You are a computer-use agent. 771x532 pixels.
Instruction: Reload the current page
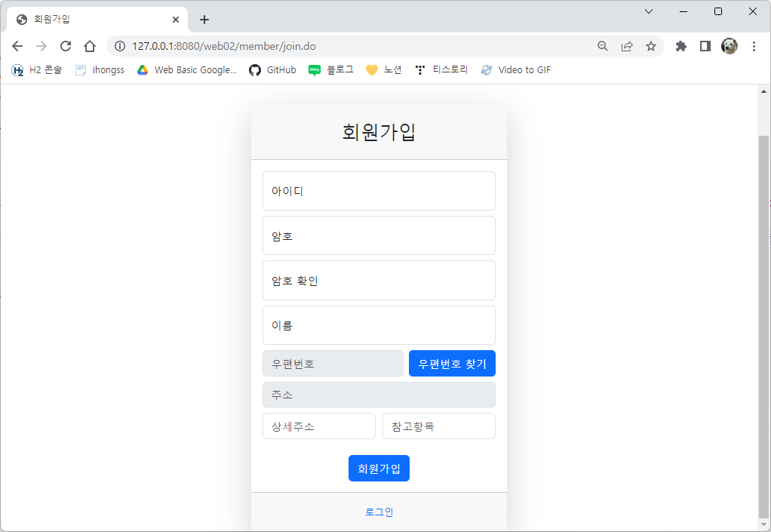click(x=66, y=46)
